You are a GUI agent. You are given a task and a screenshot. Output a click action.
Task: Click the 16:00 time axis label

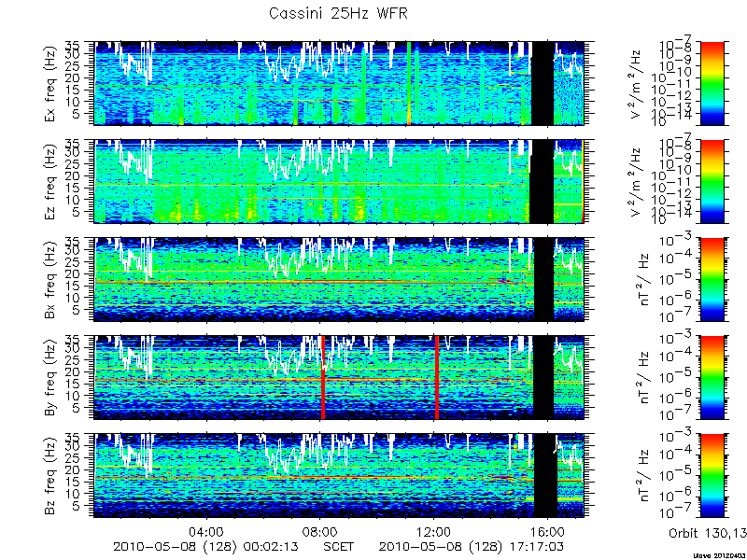[547, 531]
